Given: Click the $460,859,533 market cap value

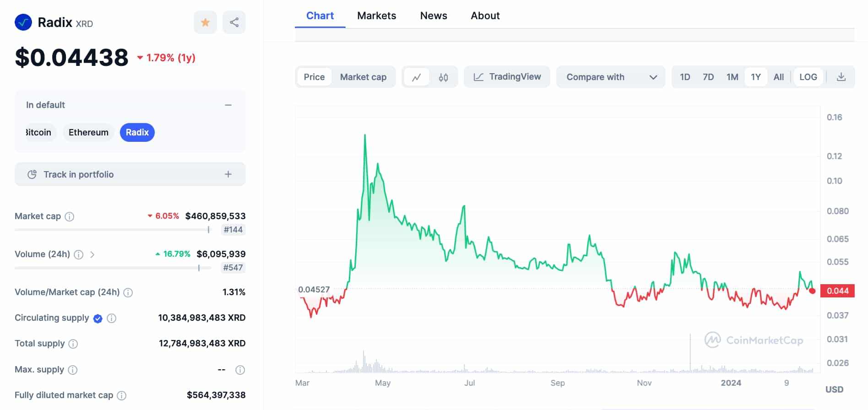Looking at the screenshot, I should tap(215, 216).
